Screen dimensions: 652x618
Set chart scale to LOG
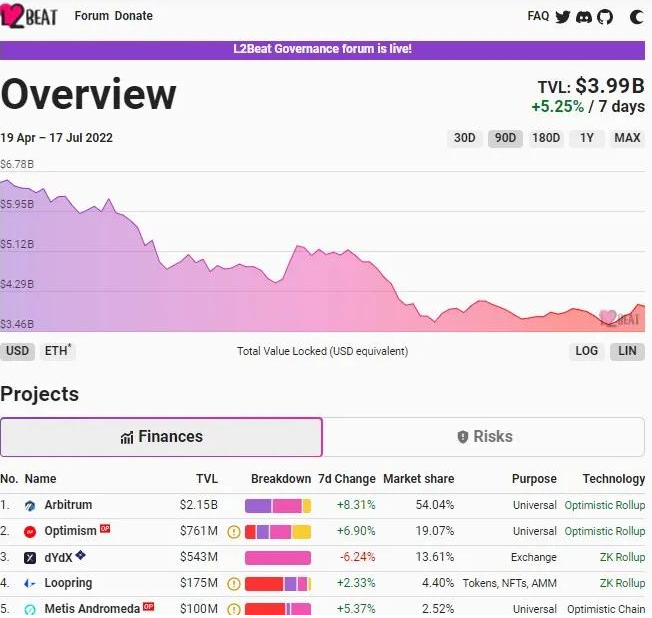[587, 351]
